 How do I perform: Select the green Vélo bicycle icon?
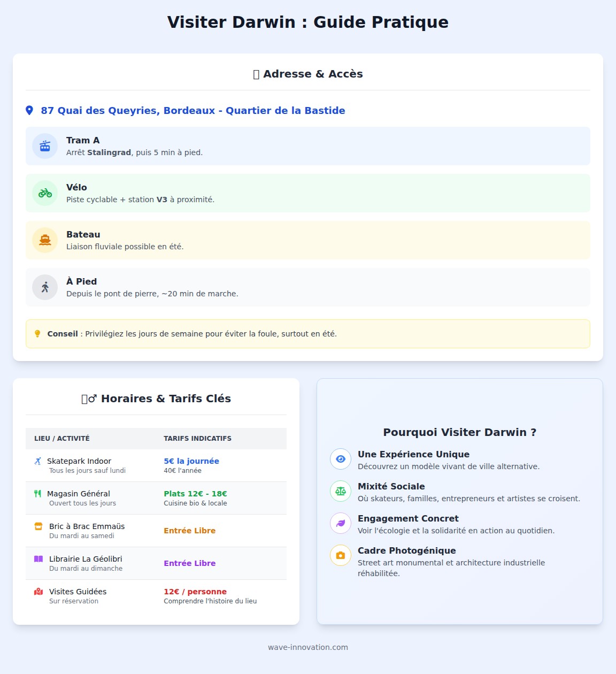coord(44,193)
